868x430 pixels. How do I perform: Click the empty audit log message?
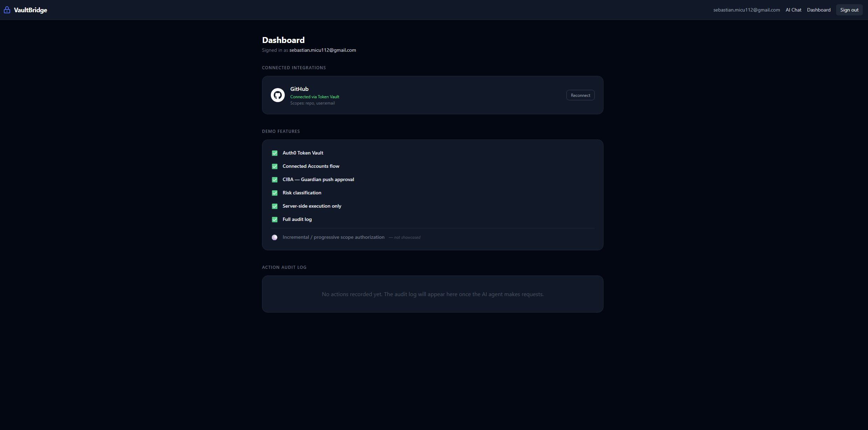point(432,294)
